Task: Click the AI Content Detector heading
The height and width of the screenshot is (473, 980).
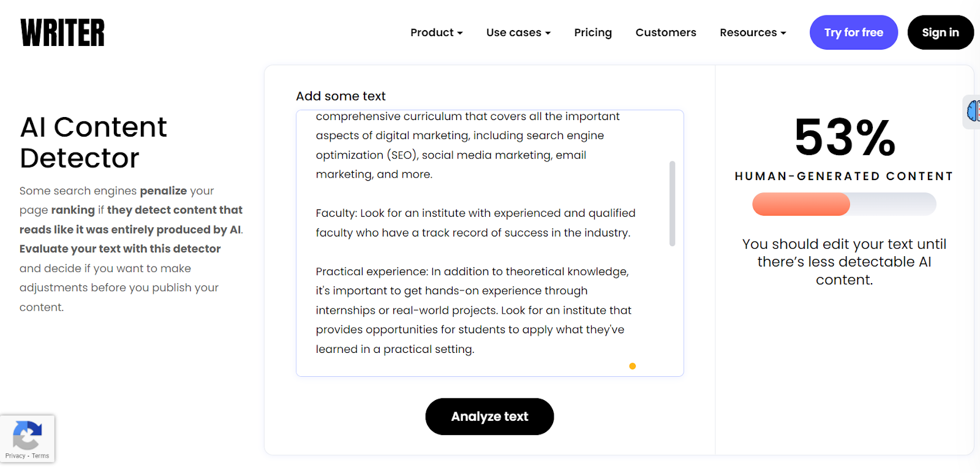Action: point(93,142)
